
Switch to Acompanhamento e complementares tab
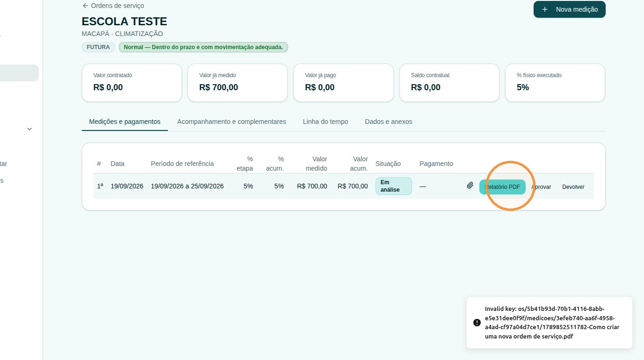pos(232,122)
